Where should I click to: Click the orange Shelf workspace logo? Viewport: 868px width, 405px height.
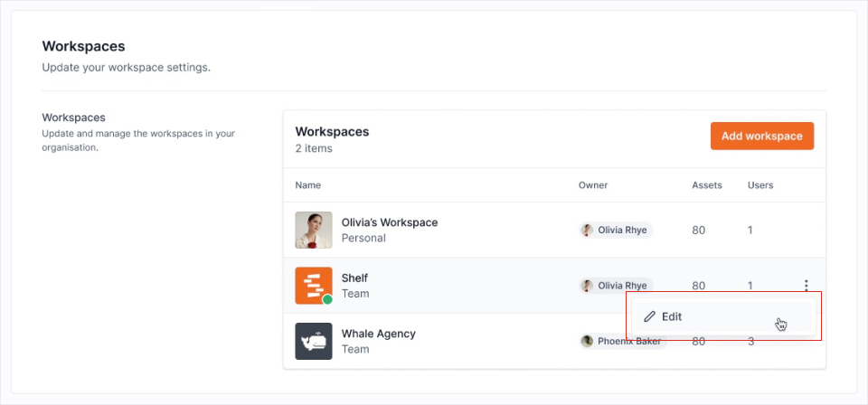pyautogui.click(x=314, y=286)
